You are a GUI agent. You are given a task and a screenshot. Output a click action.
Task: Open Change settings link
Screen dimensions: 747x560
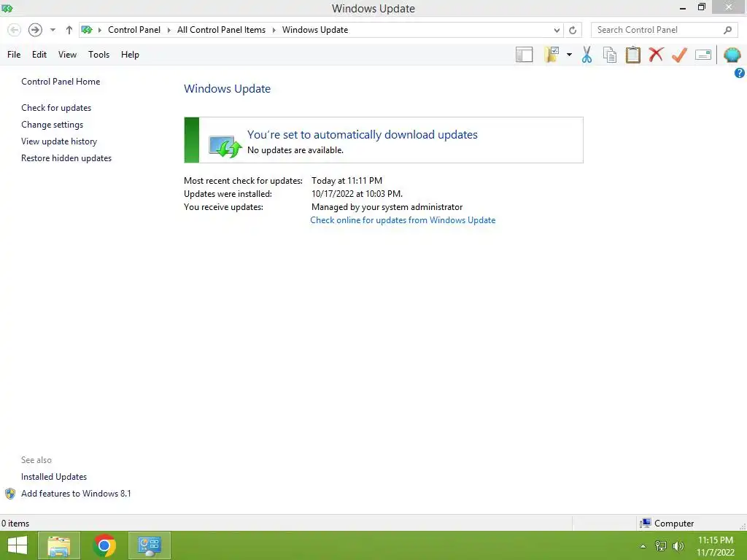point(52,124)
